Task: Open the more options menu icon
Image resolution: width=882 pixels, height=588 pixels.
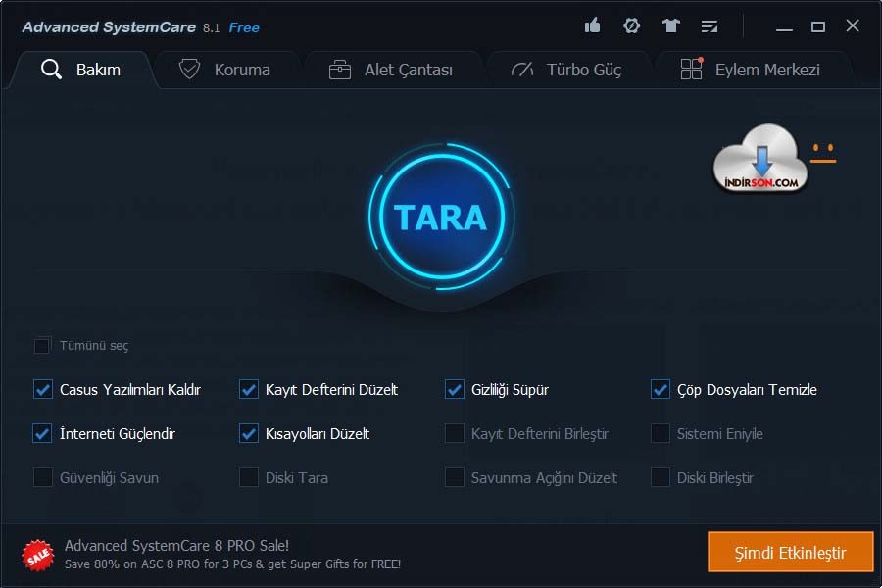Action: 710,25
